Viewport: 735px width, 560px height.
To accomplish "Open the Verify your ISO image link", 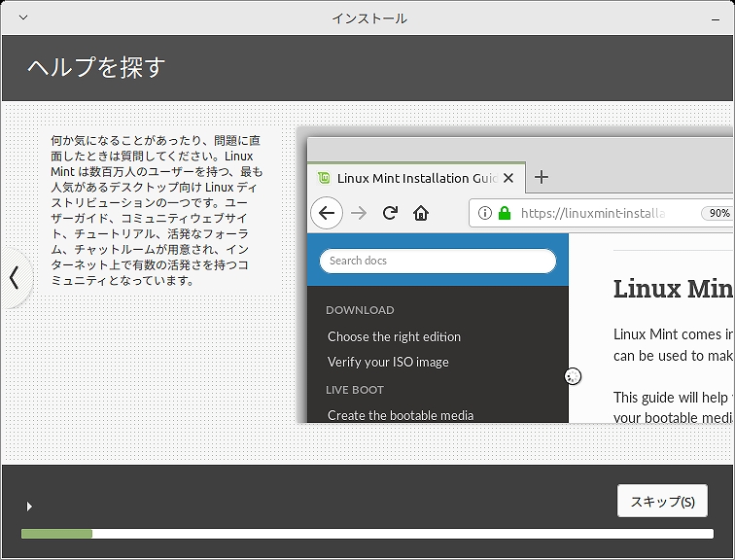I will [388, 362].
